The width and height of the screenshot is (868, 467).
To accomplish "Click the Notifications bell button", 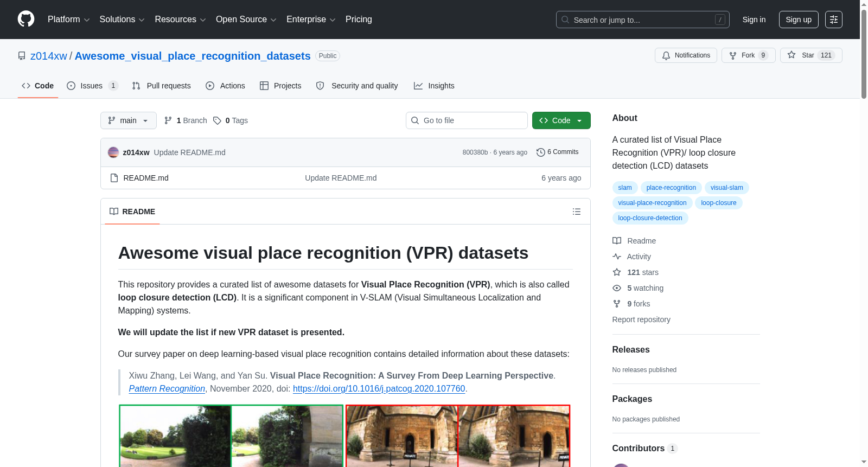I will pyautogui.click(x=686, y=55).
